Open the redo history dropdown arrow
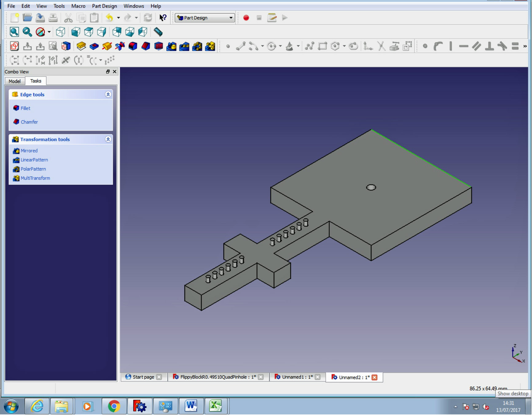 [x=136, y=18]
